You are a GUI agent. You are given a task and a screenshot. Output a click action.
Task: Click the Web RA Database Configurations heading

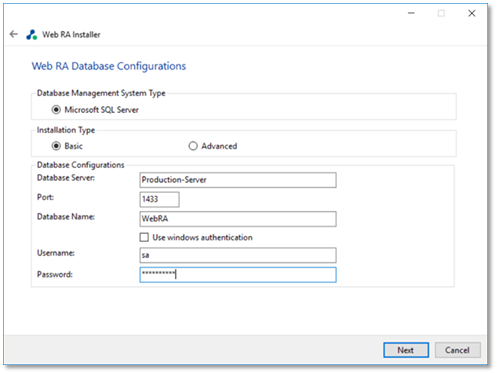(x=109, y=66)
